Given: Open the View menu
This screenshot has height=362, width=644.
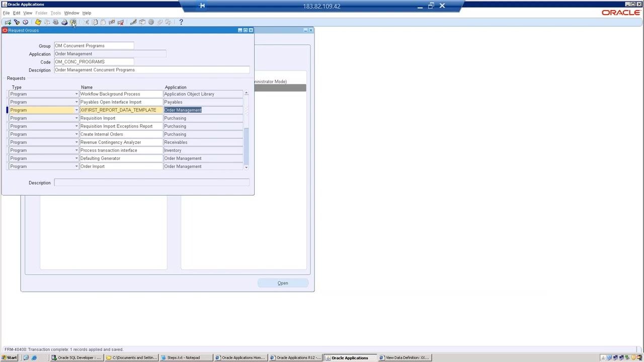Looking at the screenshot, I should pyautogui.click(x=28, y=13).
